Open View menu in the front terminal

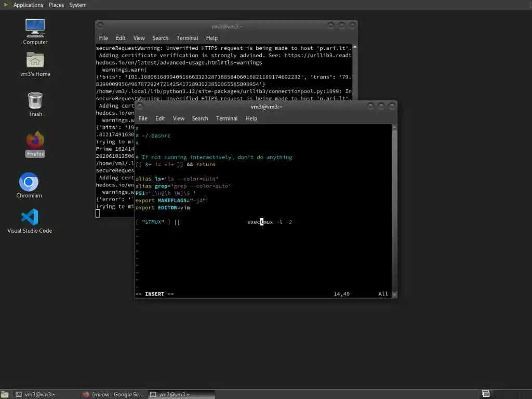point(179,118)
